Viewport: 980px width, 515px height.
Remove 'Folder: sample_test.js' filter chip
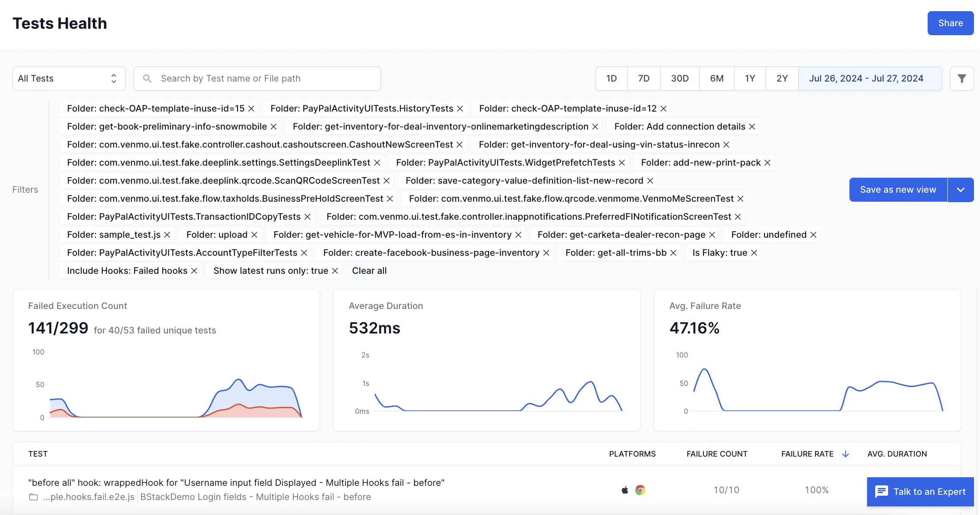[x=167, y=235]
